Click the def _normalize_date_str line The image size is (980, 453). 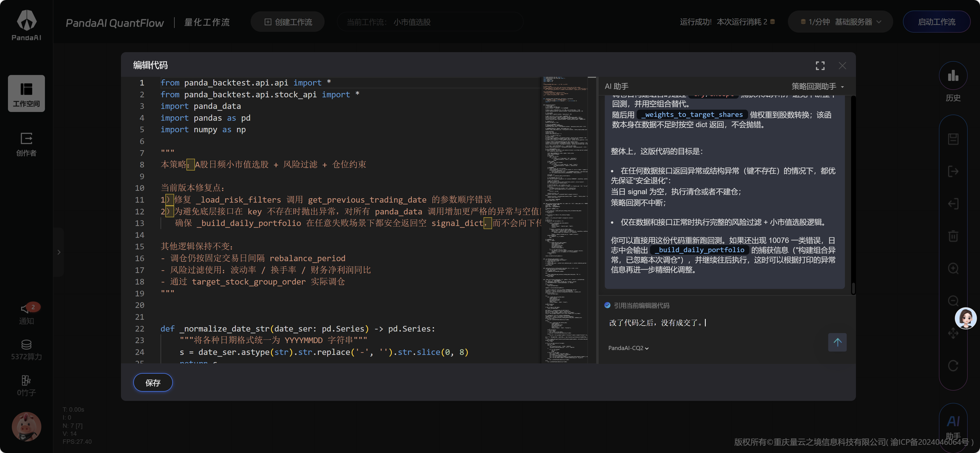pos(297,329)
